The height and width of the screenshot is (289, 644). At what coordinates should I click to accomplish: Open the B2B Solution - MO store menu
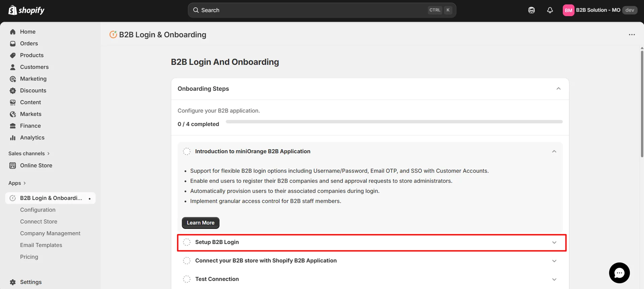click(600, 10)
